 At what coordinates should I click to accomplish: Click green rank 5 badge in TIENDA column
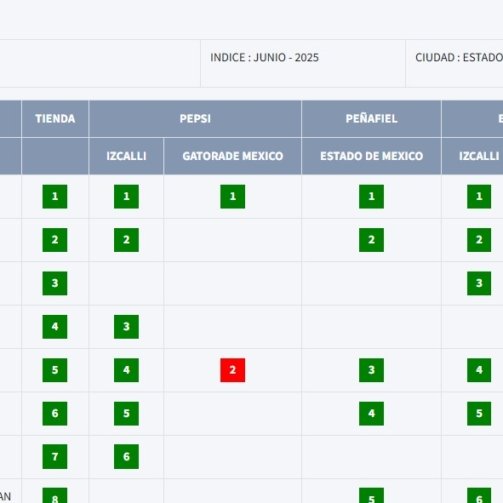pyautogui.click(x=55, y=370)
